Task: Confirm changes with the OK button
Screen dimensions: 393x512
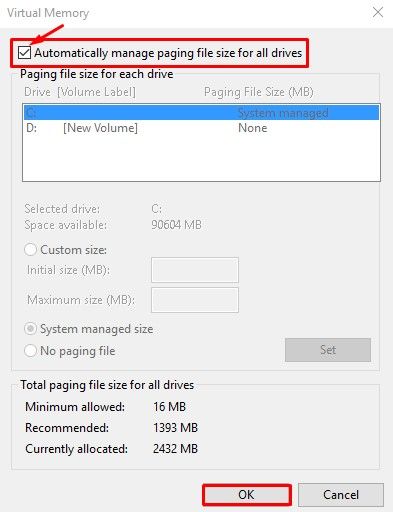Action: (x=247, y=495)
